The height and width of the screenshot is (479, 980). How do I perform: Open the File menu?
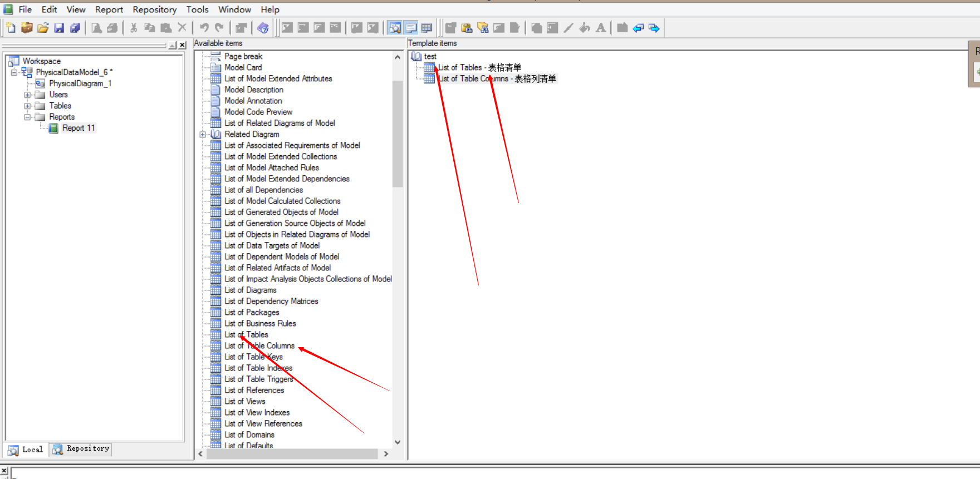pos(25,9)
